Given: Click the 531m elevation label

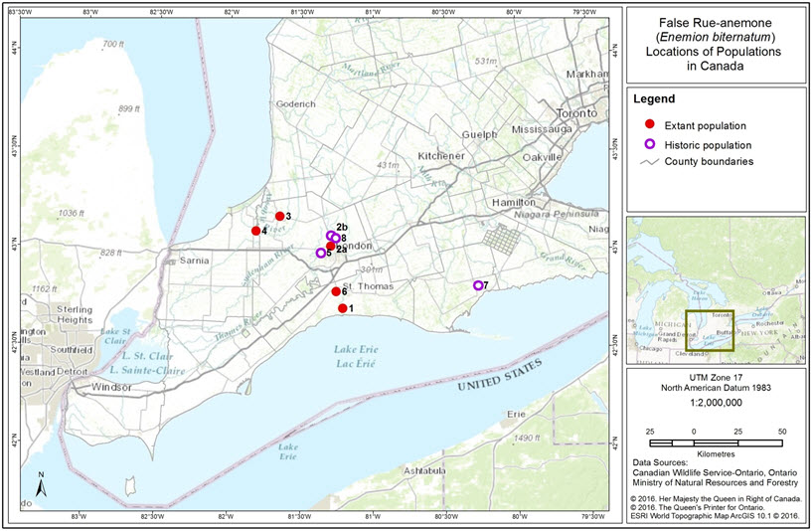Looking at the screenshot, I should click(486, 61).
